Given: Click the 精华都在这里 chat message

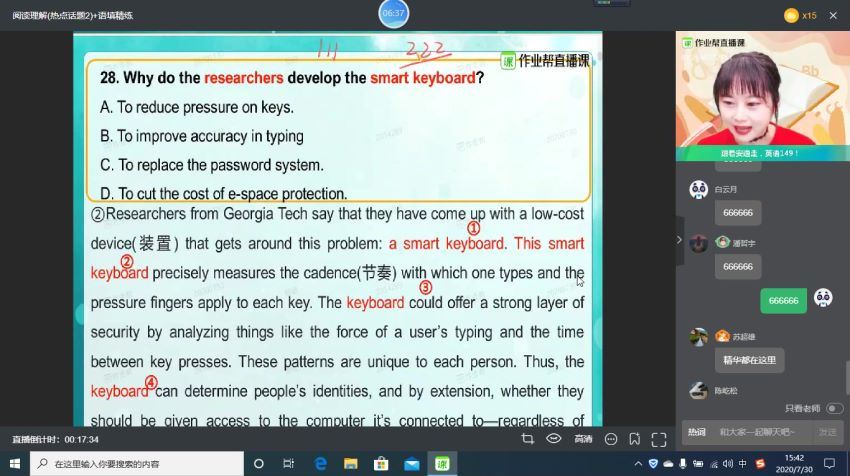Looking at the screenshot, I should point(749,360).
